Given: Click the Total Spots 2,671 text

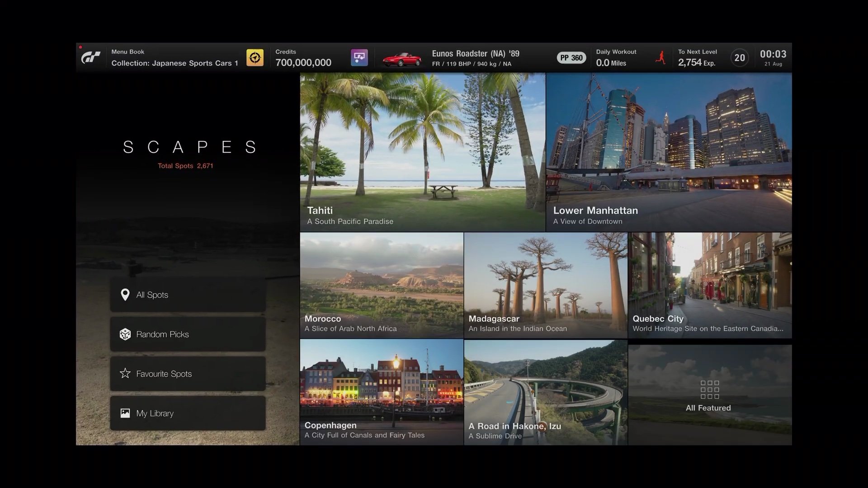Looking at the screenshot, I should [185, 166].
